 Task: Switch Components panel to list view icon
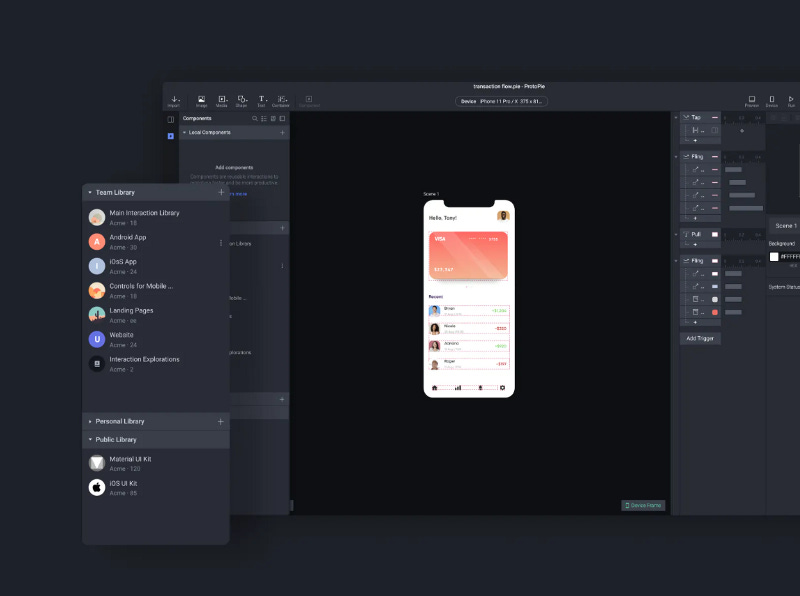tap(264, 118)
